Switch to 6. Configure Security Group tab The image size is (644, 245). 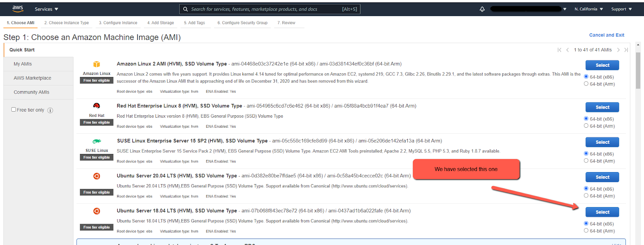tap(242, 23)
